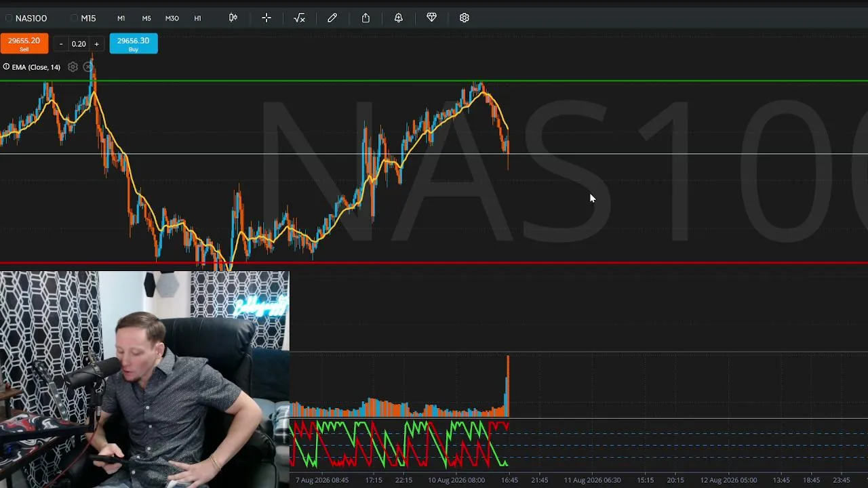Open EMA indicator settings gear
The width and height of the screenshot is (868, 488).
coord(73,67)
